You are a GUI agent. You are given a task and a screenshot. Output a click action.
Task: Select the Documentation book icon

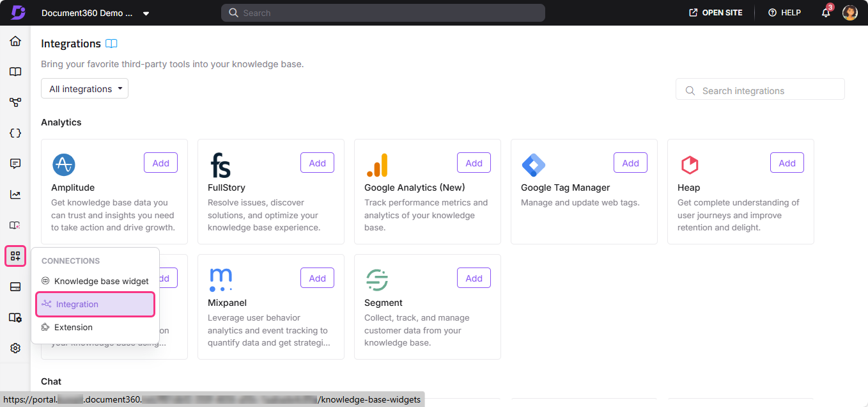[x=15, y=71]
